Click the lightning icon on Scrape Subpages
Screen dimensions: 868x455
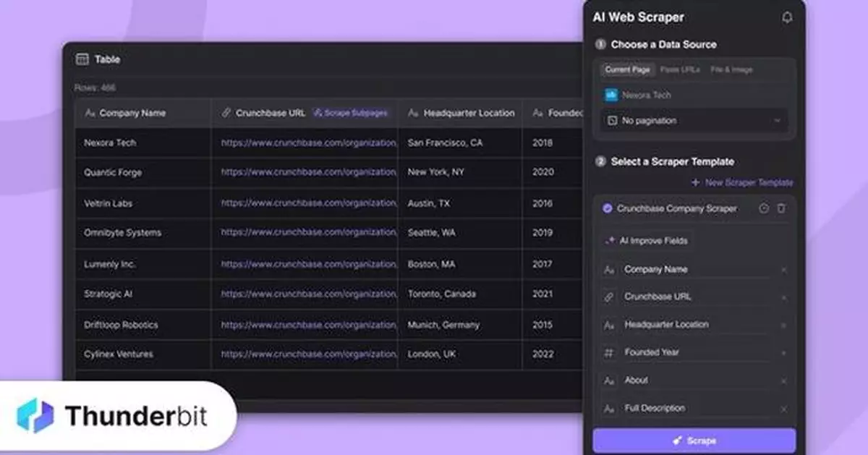coord(319,113)
